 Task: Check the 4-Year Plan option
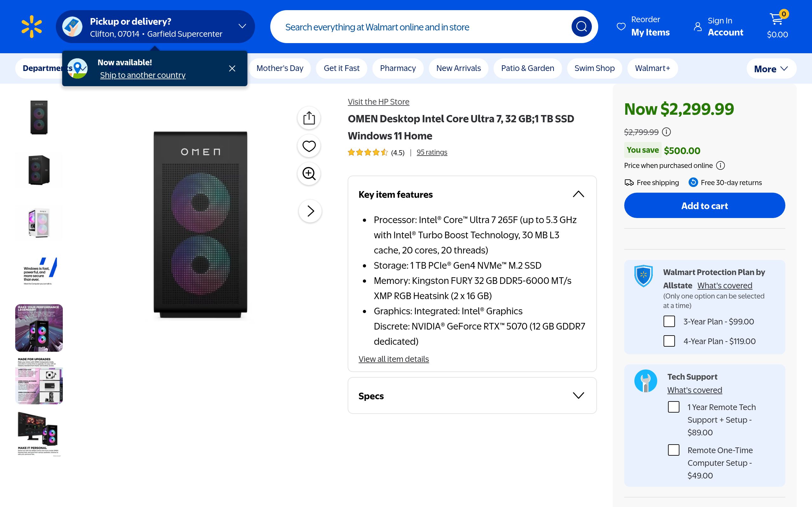click(x=669, y=341)
